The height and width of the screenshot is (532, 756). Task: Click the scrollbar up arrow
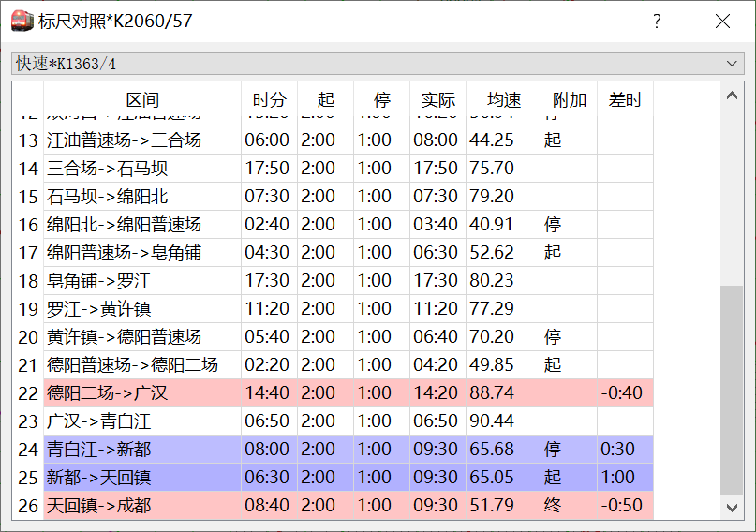(x=732, y=96)
